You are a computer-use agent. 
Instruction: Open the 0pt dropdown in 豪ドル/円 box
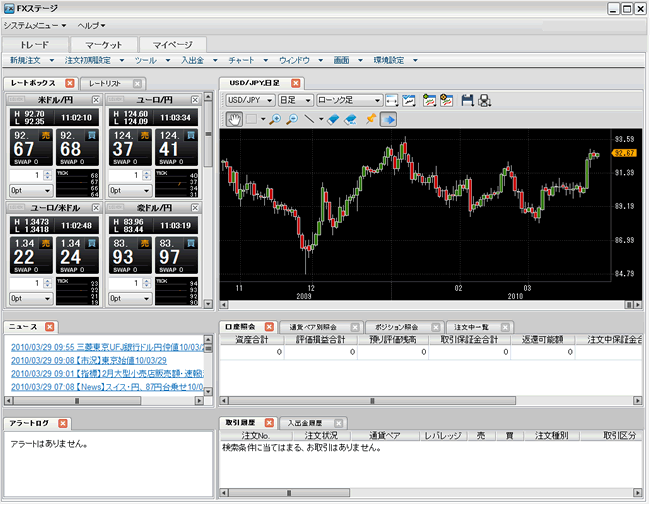(x=130, y=299)
